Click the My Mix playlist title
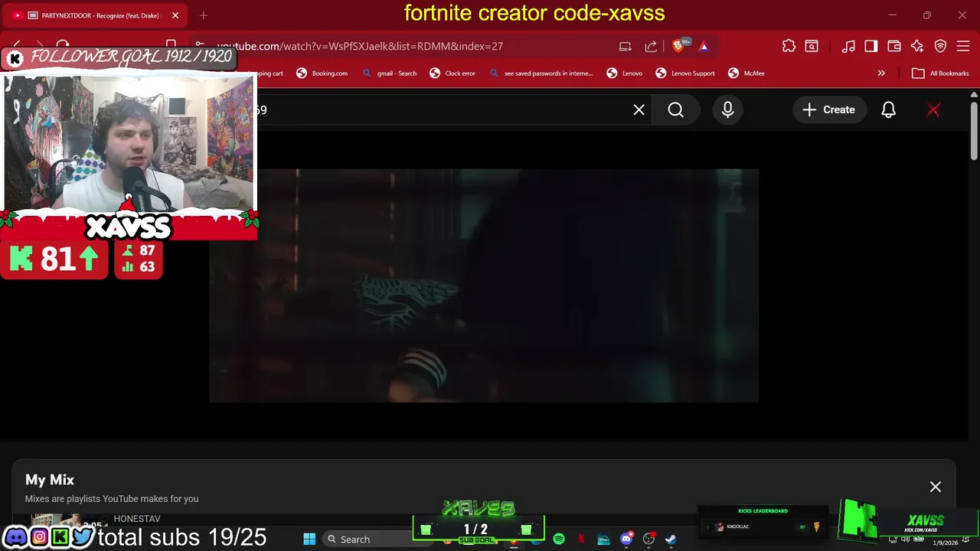Viewport: 980px width, 551px height. pos(50,480)
